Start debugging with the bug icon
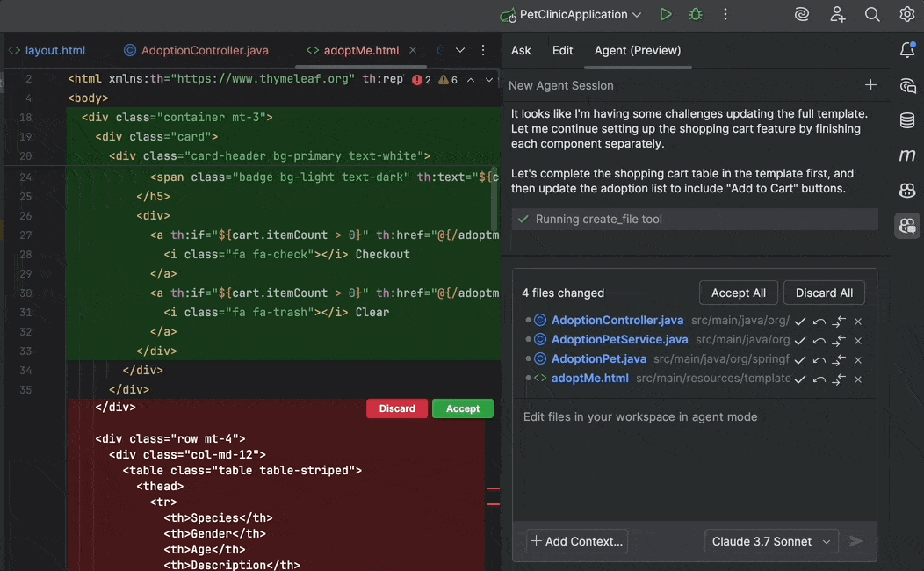Image resolution: width=924 pixels, height=571 pixels. coord(696,14)
